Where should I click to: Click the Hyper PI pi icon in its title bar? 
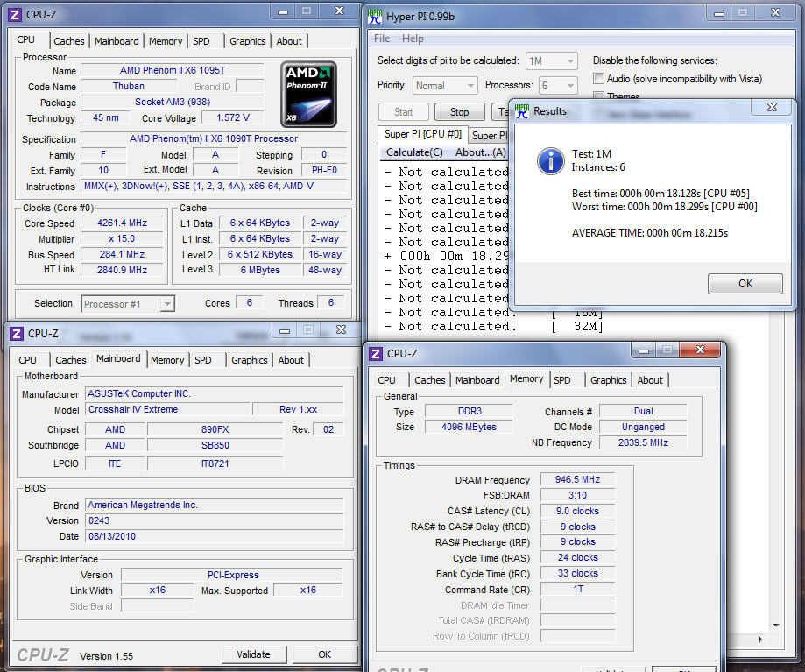[x=374, y=16]
